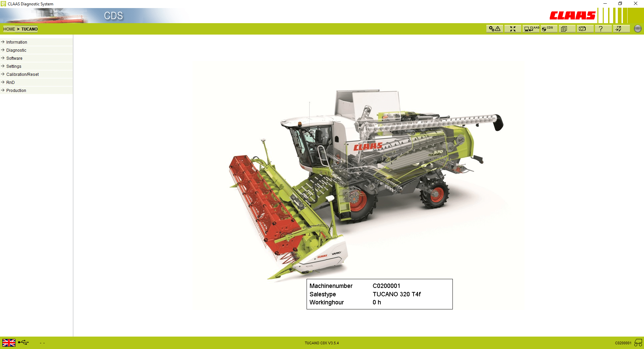Open the CDS globe icon
644x349 pixels.
click(548, 29)
